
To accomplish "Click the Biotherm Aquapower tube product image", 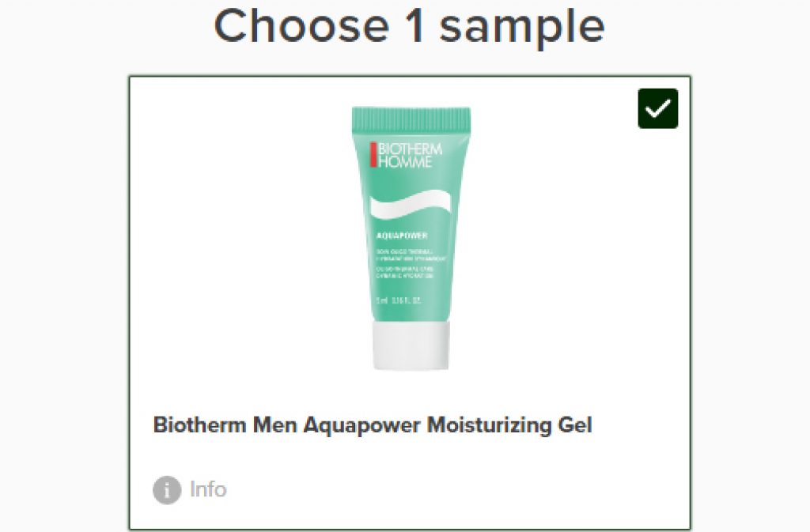I will 411,238.
